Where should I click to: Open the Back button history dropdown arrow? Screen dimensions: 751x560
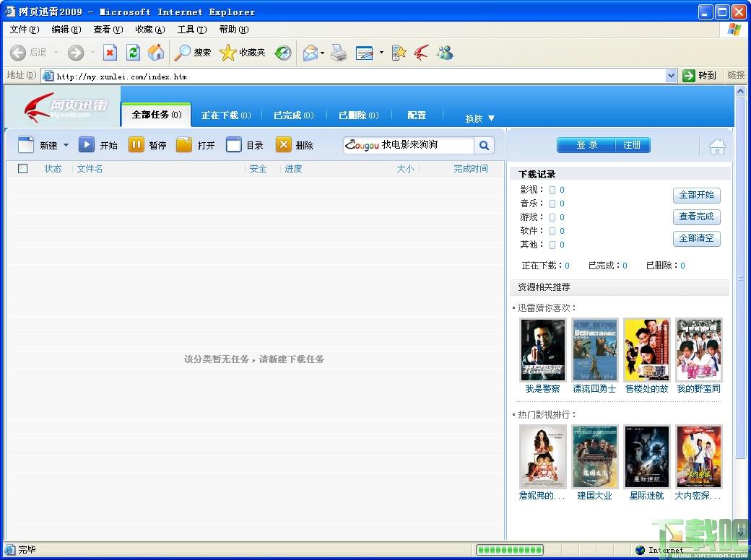coord(56,52)
